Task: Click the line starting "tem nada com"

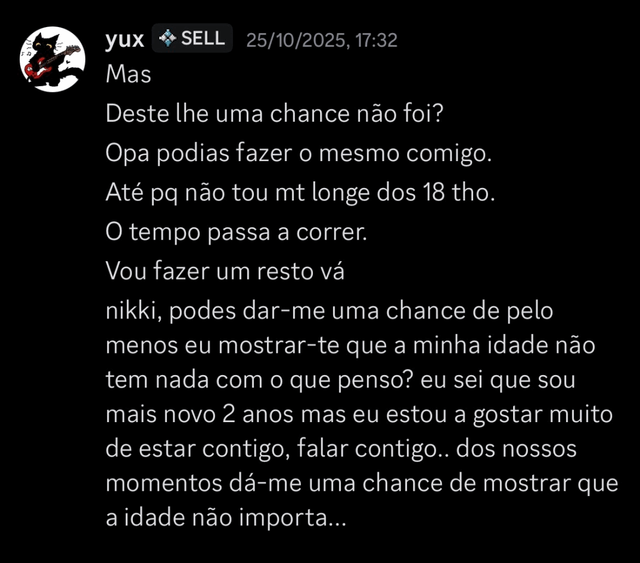Action: point(340,380)
